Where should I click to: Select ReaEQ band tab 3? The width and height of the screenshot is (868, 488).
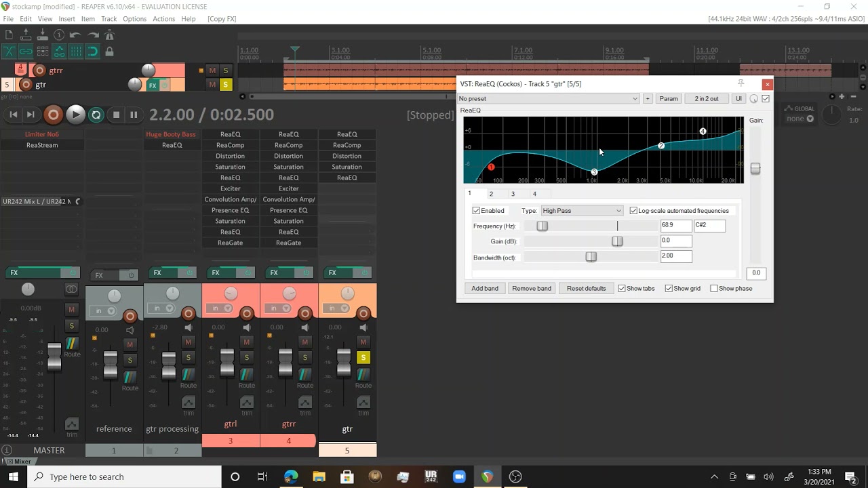(x=513, y=194)
